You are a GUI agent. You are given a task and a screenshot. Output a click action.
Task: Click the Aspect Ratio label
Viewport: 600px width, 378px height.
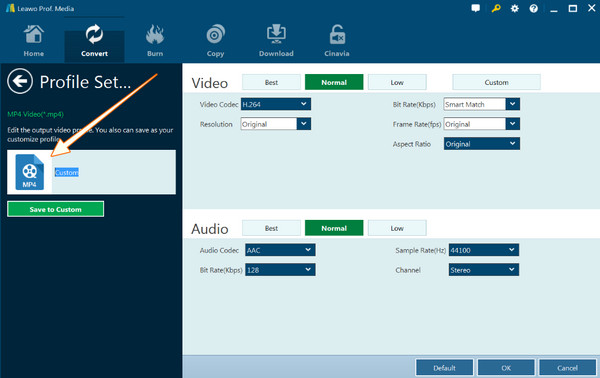point(411,144)
